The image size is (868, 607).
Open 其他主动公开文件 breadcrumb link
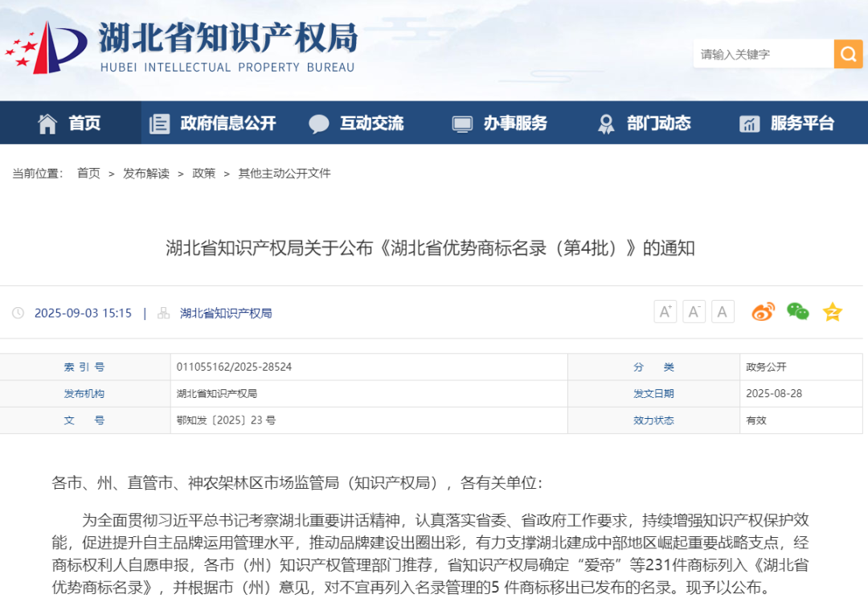click(x=284, y=174)
